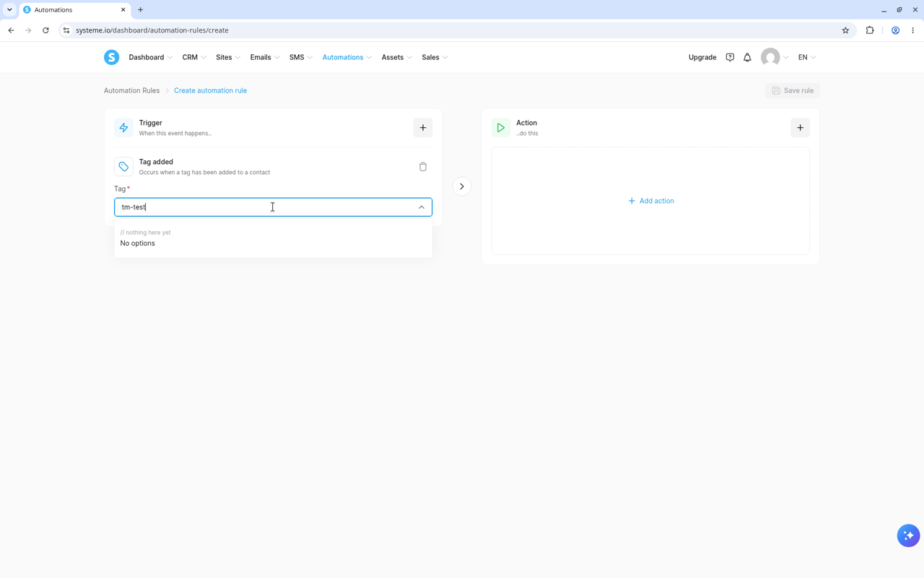Screen dimensions: 924x578
Task: Click the arrow between Trigger and Action
Action: [462, 186]
